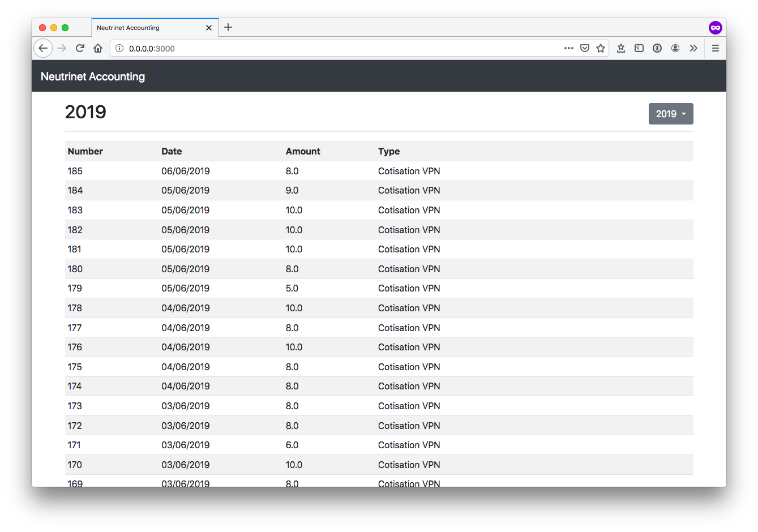Click date 05/06/2019 in row 182
The height and width of the screenshot is (532, 758).
185,230
